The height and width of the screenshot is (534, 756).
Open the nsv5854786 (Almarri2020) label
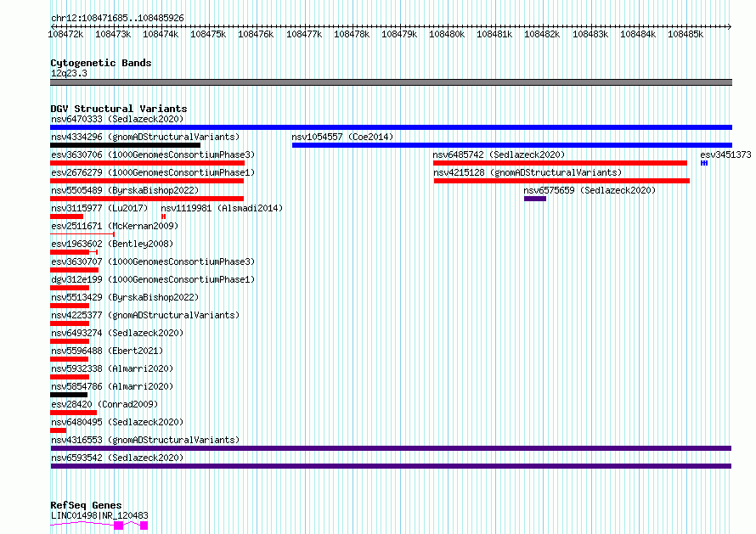point(112,386)
